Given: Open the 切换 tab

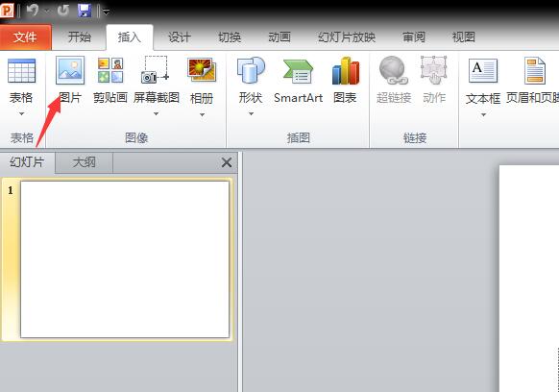Looking at the screenshot, I should coord(230,37).
